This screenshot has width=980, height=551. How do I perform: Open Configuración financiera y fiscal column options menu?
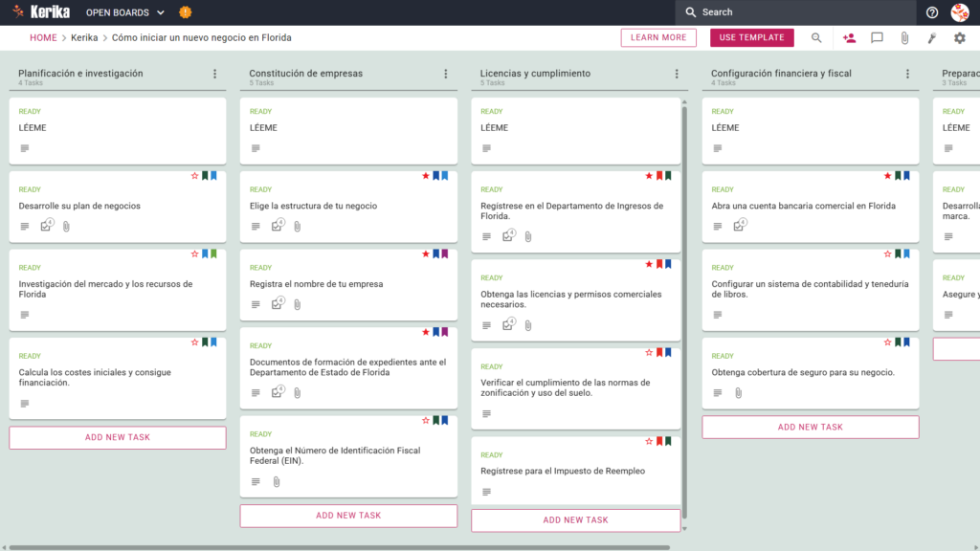pos(907,74)
